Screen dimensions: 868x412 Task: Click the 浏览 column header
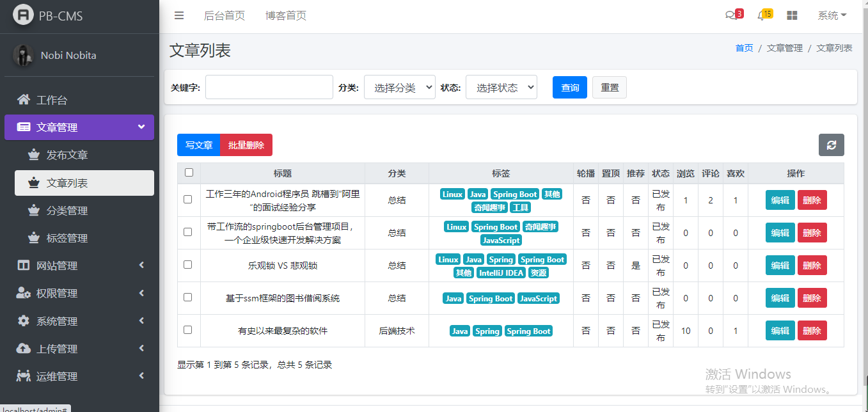click(x=686, y=173)
